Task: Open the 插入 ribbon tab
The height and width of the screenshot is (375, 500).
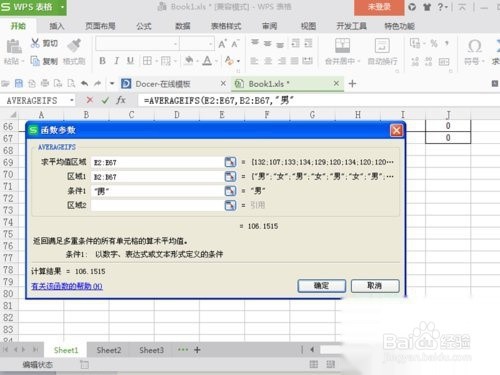Action: [x=57, y=26]
